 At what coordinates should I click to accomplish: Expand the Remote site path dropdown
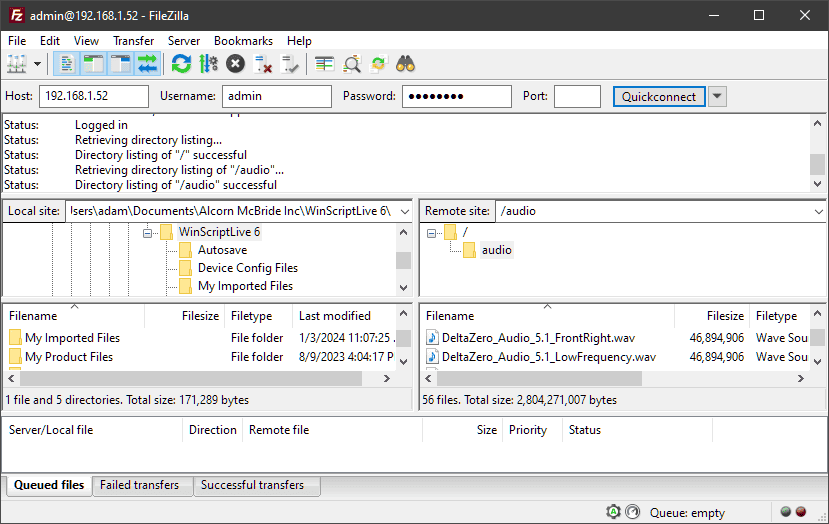click(817, 211)
